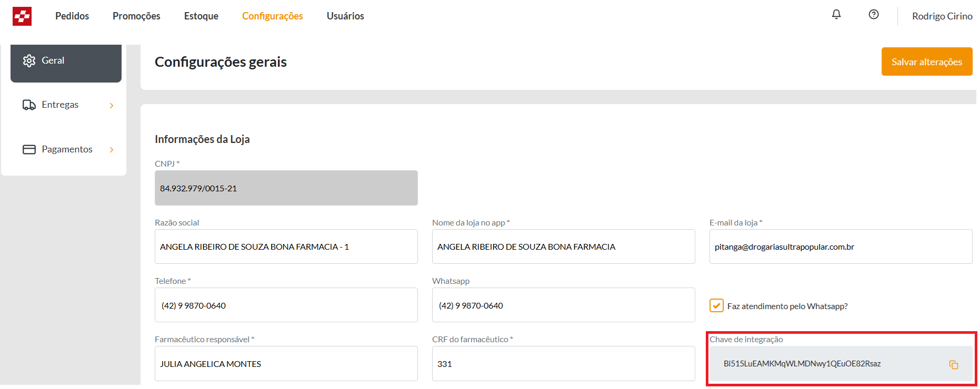Screen dimensions: 980x389
Task: Open the Promoções menu
Action: pyautogui.click(x=136, y=16)
